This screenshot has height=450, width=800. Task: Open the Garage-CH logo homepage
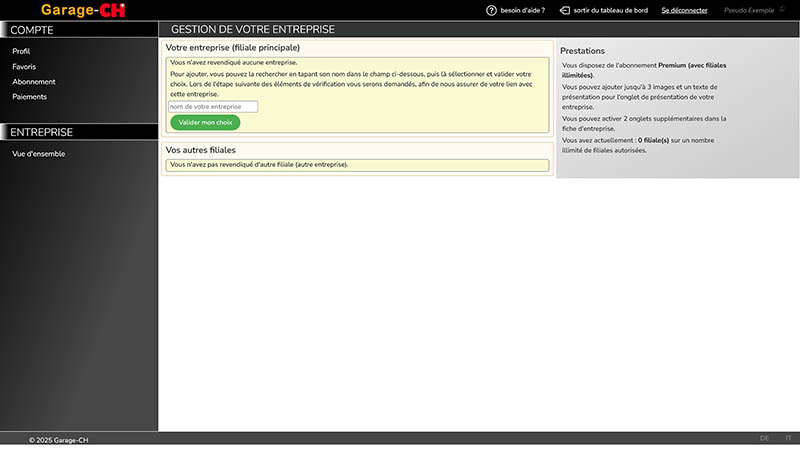(83, 10)
